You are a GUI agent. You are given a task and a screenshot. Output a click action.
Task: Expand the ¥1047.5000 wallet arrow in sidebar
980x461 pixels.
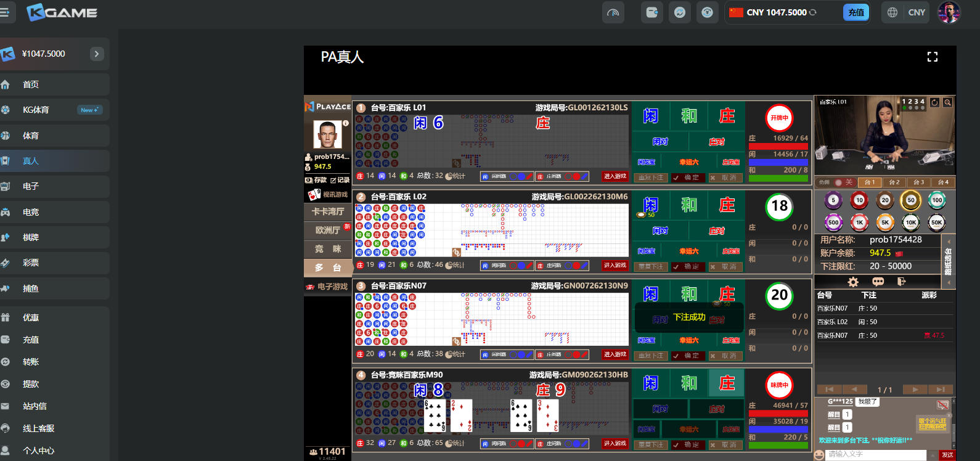coord(97,54)
